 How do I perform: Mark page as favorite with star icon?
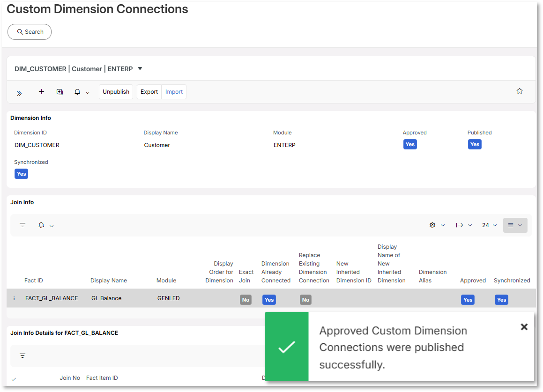point(519,91)
